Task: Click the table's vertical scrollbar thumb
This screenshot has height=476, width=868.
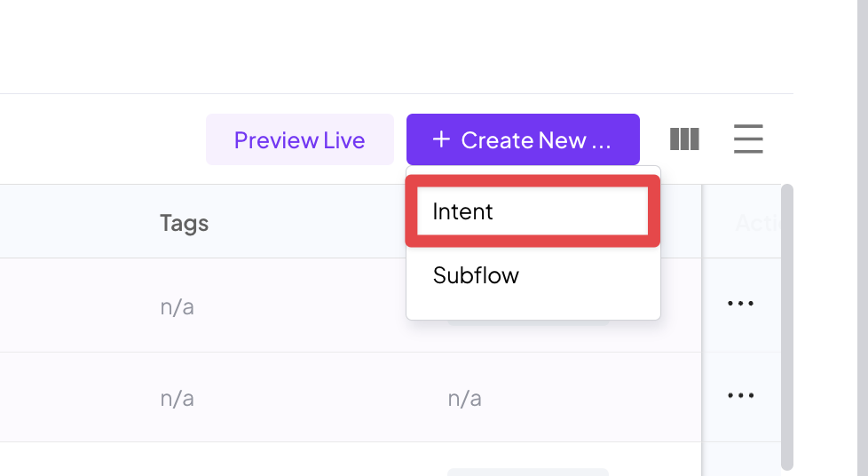Action: pos(786,327)
